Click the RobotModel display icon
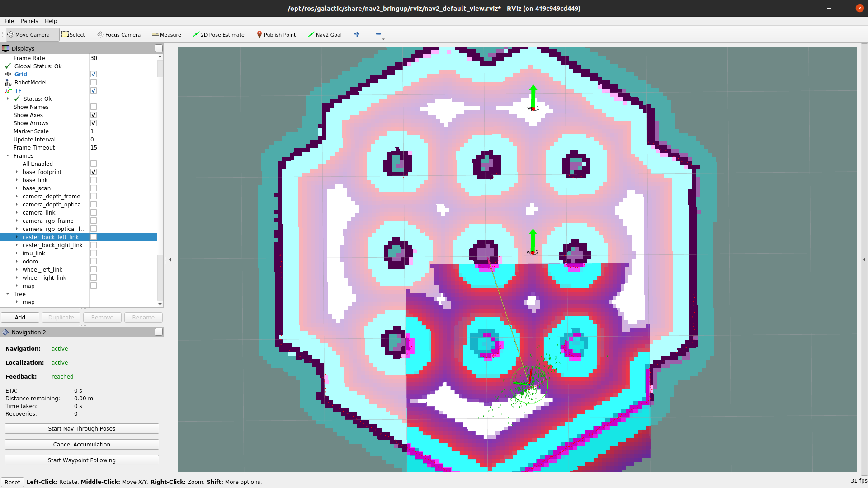Screen dimensions: 868x488 (8, 82)
